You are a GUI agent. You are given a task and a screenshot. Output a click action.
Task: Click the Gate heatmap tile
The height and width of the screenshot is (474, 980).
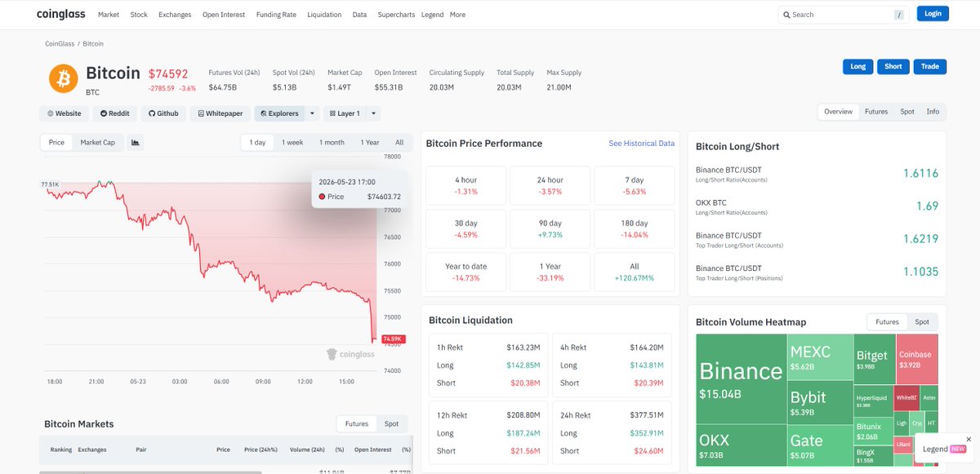pos(820,446)
